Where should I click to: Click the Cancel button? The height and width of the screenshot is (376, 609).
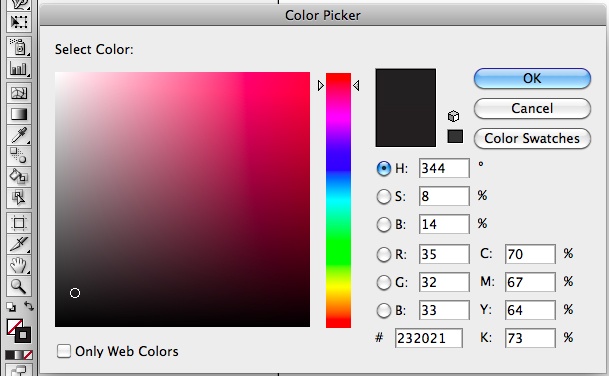tap(532, 108)
